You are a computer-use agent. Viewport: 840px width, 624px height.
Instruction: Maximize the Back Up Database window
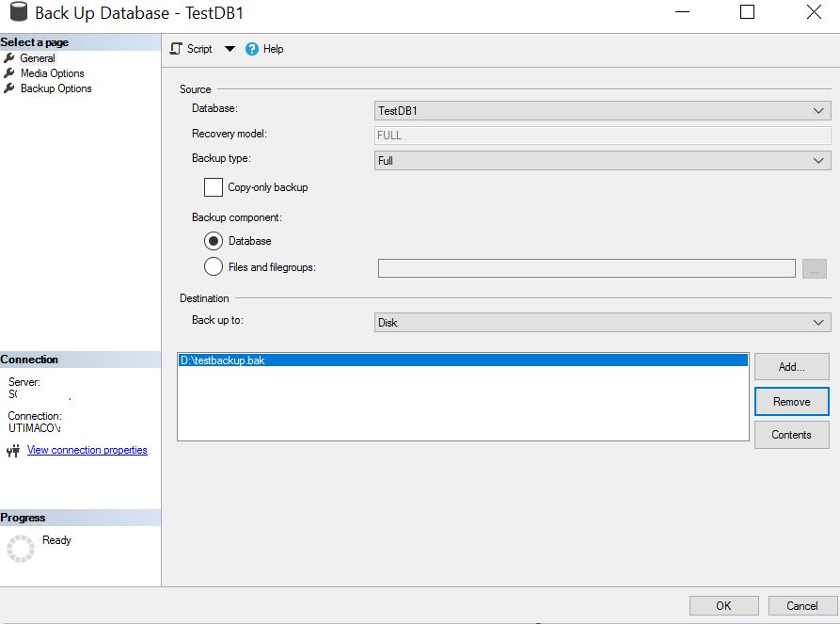point(747,12)
